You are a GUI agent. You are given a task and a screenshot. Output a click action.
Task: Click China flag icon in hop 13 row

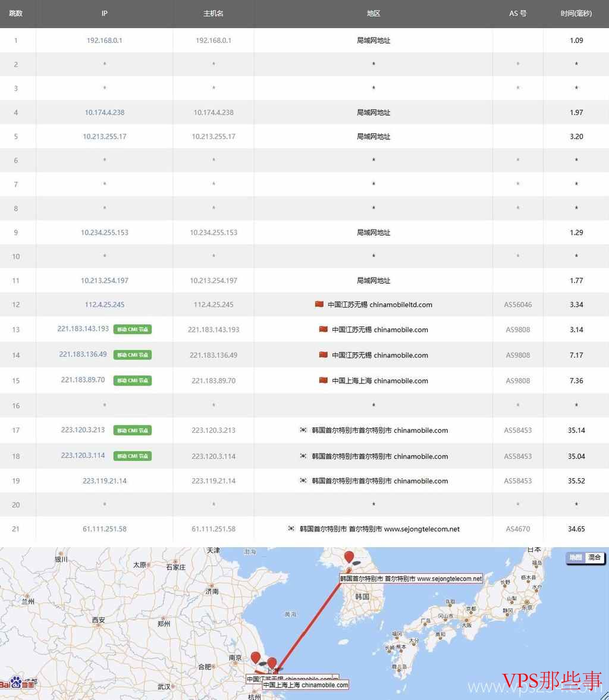point(324,329)
